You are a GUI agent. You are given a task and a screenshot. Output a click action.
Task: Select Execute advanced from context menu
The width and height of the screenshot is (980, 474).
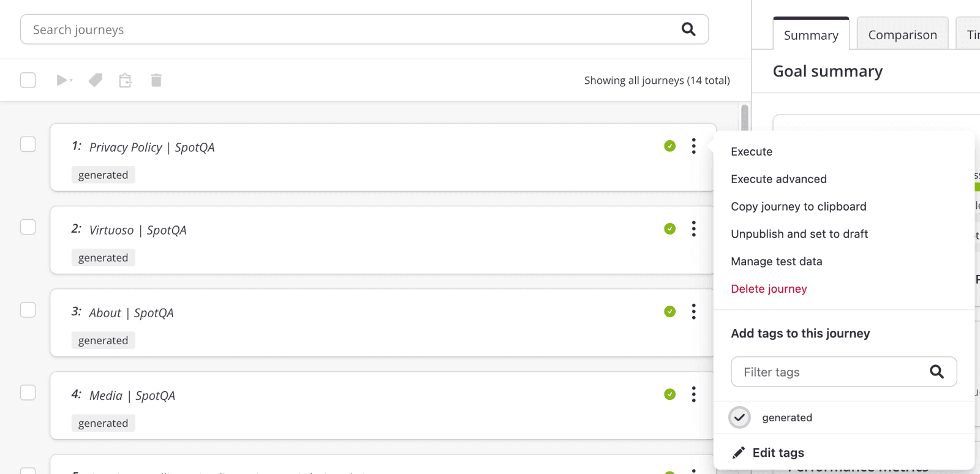[x=778, y=179]
